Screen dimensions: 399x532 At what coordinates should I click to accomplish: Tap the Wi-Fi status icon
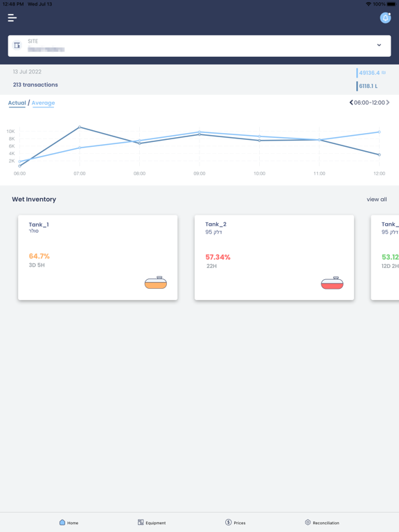click(369, 4)
